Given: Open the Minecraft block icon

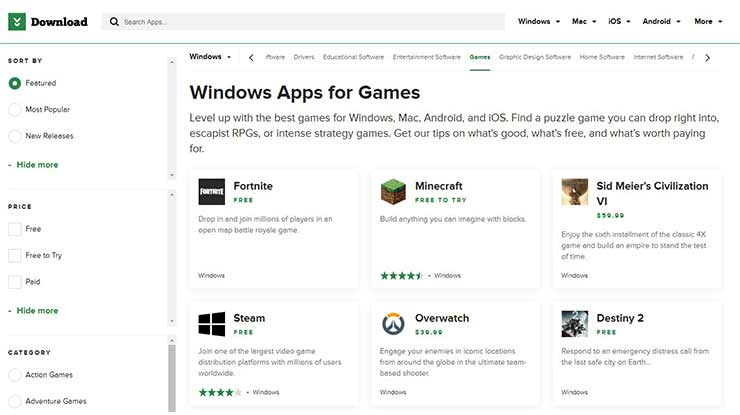Looking at the screenshot, I should (x=393, y=191).
